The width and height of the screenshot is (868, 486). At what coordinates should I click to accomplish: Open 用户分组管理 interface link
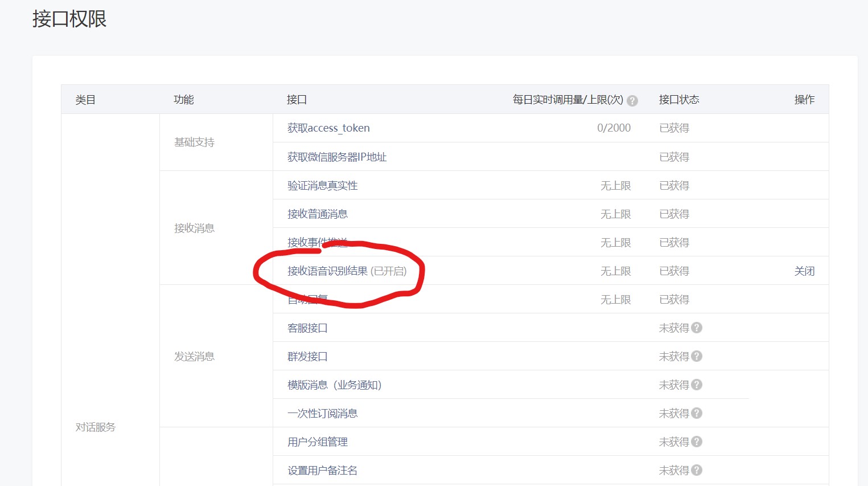pos(317,442)
